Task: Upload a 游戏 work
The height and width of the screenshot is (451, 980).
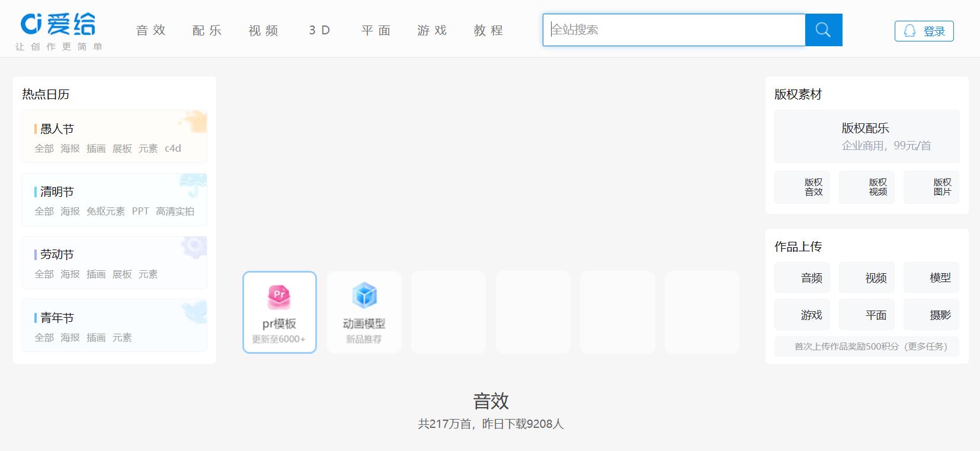Action: tap(802, 315)
